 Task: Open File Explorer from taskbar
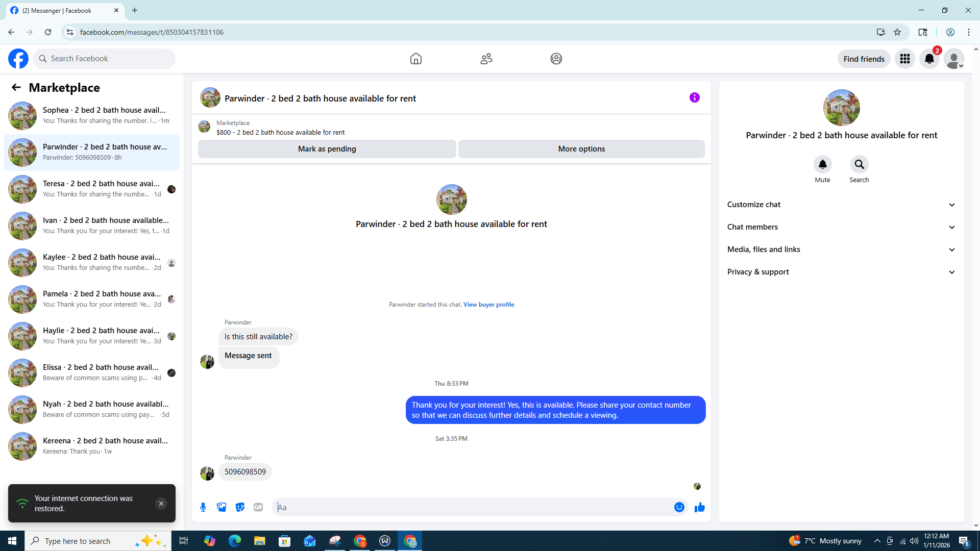pos(260,541)
